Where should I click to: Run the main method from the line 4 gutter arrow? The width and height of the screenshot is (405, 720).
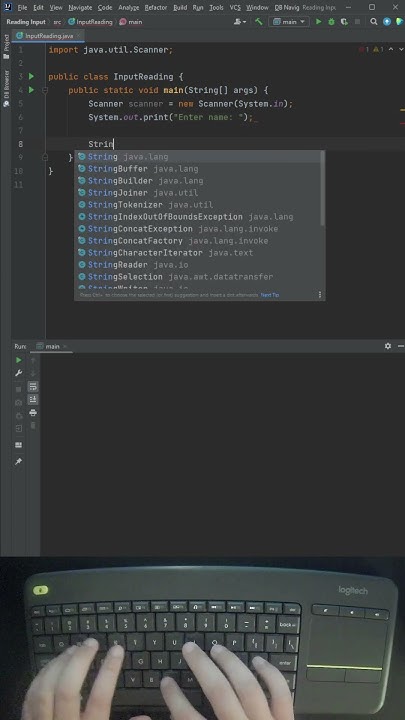[31, 90]
